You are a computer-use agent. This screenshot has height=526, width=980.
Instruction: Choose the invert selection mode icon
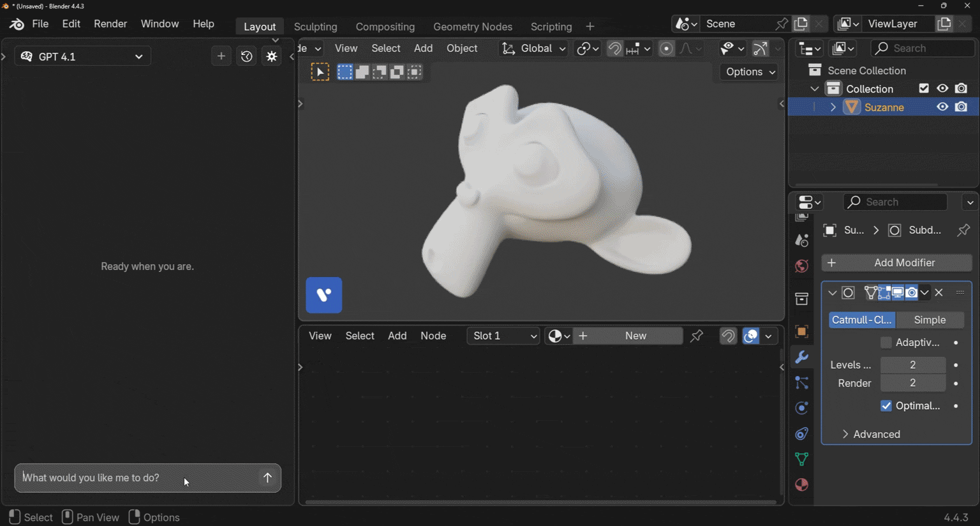(397, 72)
